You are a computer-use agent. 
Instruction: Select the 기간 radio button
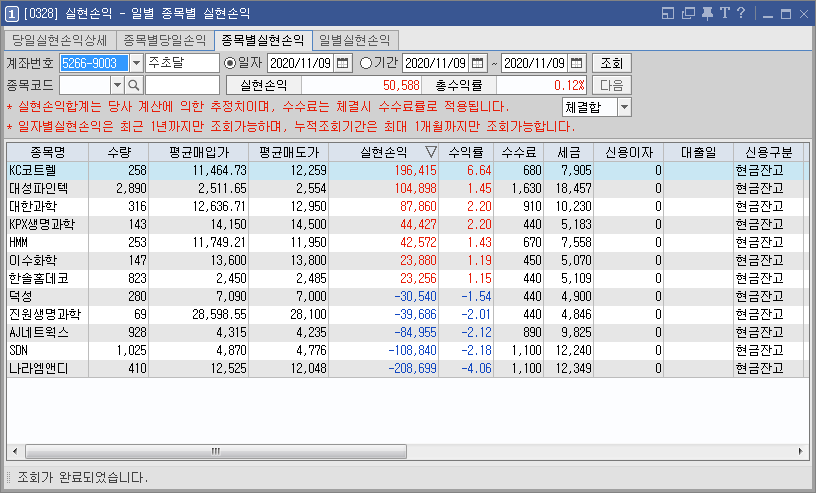(x=366, y=64)
